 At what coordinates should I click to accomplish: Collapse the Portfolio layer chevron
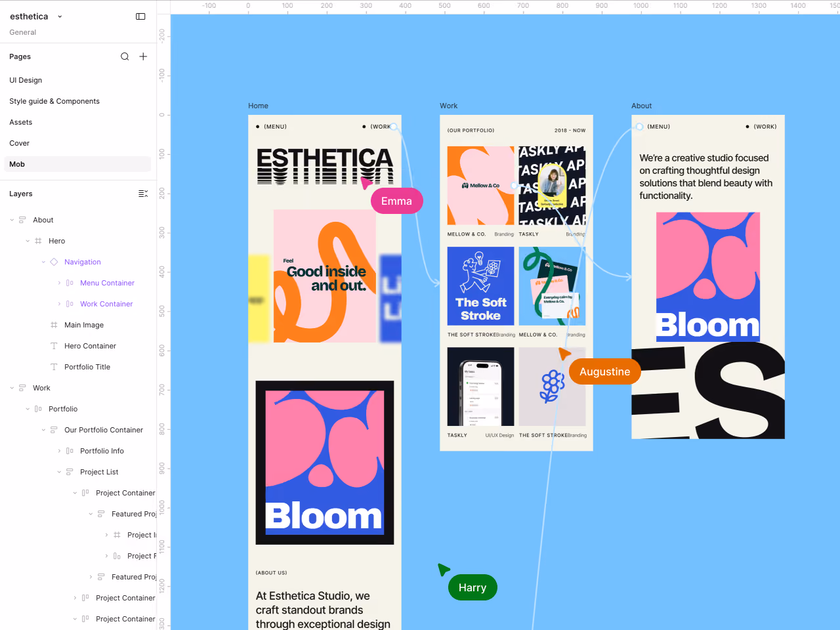click(x=28, y=409)
